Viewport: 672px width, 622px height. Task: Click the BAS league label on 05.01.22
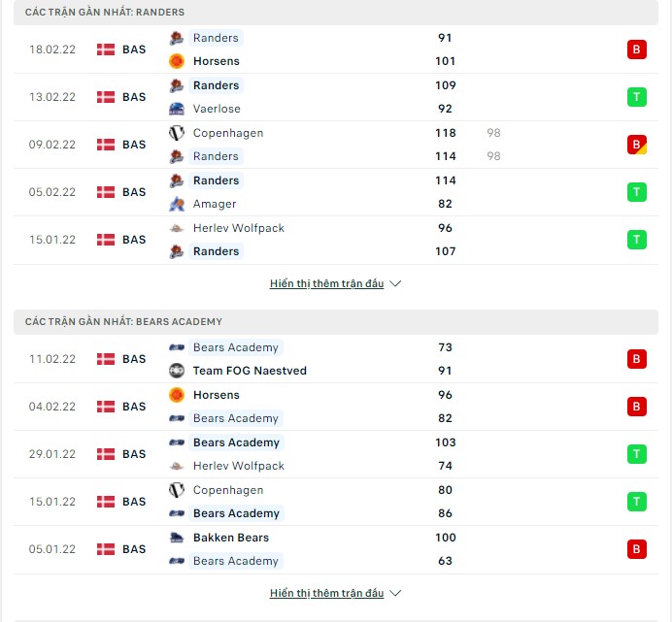coord(134,549)
